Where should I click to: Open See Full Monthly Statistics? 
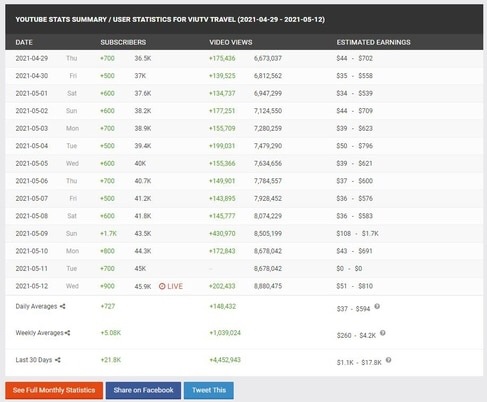pos(54,390)
